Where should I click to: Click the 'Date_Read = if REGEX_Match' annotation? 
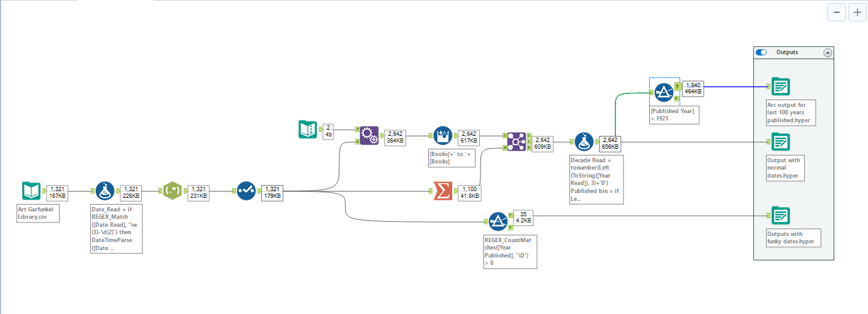[x=116, y=229]
